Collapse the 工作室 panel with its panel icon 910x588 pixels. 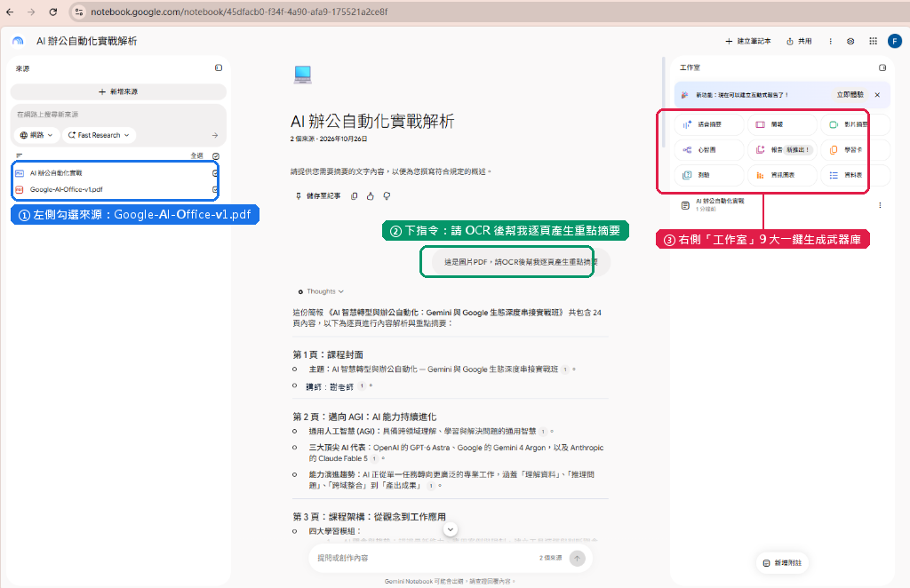[882, 68]
